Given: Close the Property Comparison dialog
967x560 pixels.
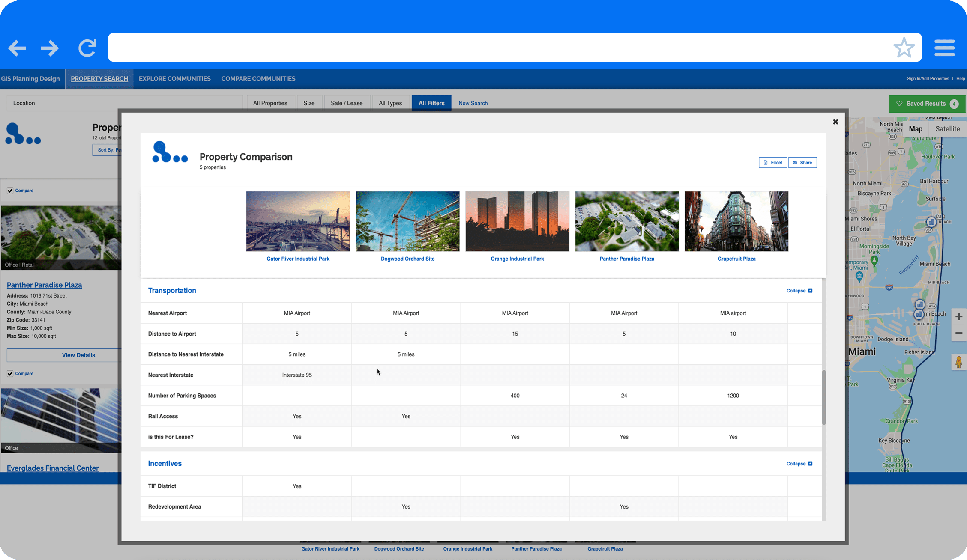Looking at the screenshot, I should point(835,122).
